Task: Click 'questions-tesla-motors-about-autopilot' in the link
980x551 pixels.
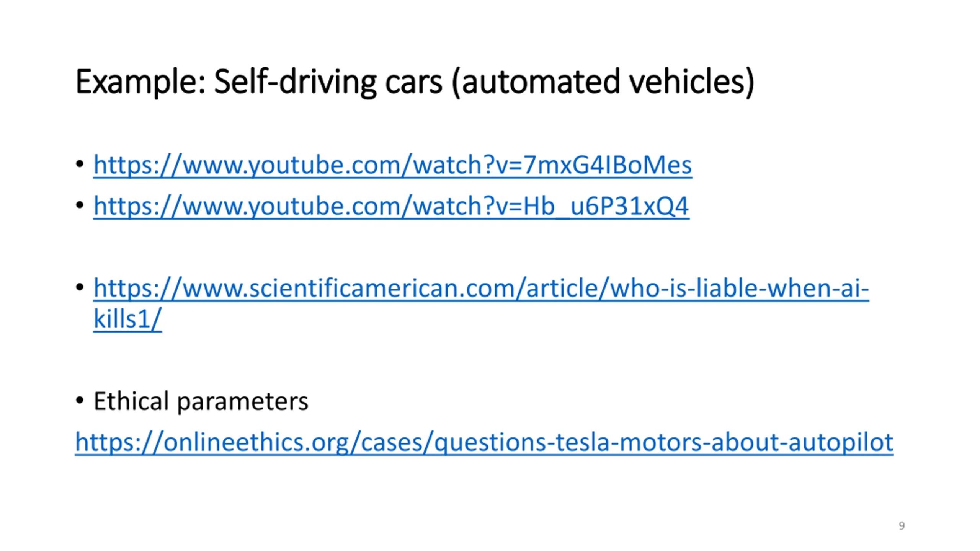Action: [664, 443]
